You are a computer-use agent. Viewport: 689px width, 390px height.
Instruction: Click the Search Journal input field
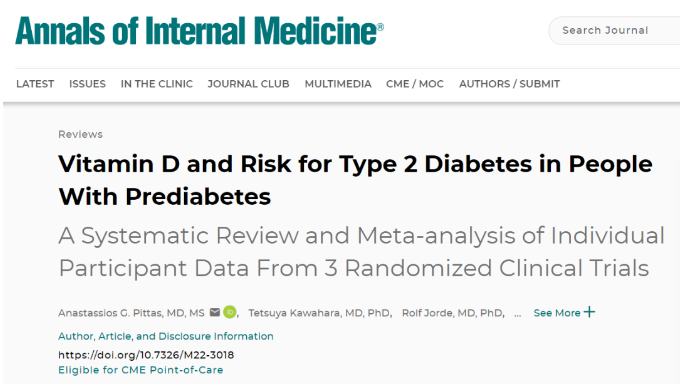[x=615, y=30]
